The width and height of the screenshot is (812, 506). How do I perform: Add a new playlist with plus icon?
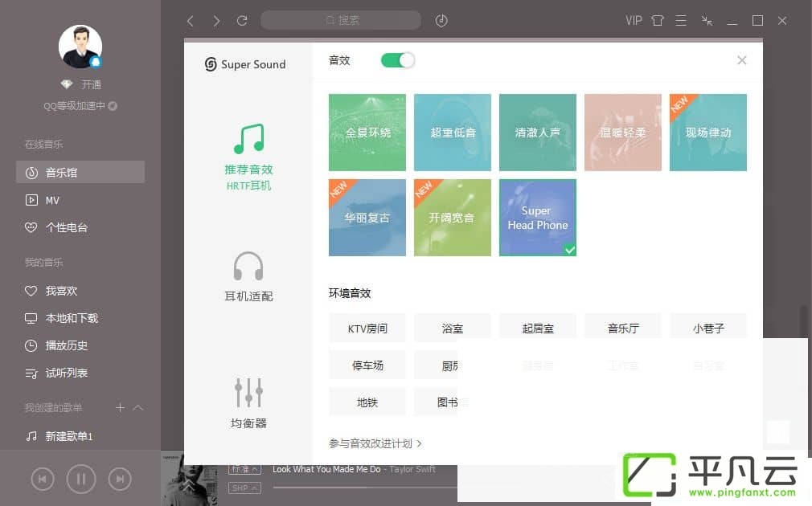(120, 408)
